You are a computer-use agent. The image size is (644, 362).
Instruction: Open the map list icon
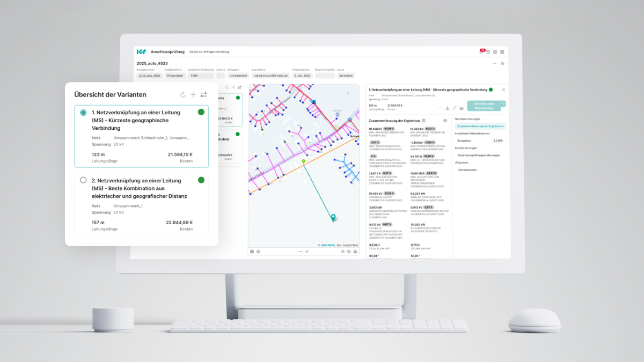[343, 251]
